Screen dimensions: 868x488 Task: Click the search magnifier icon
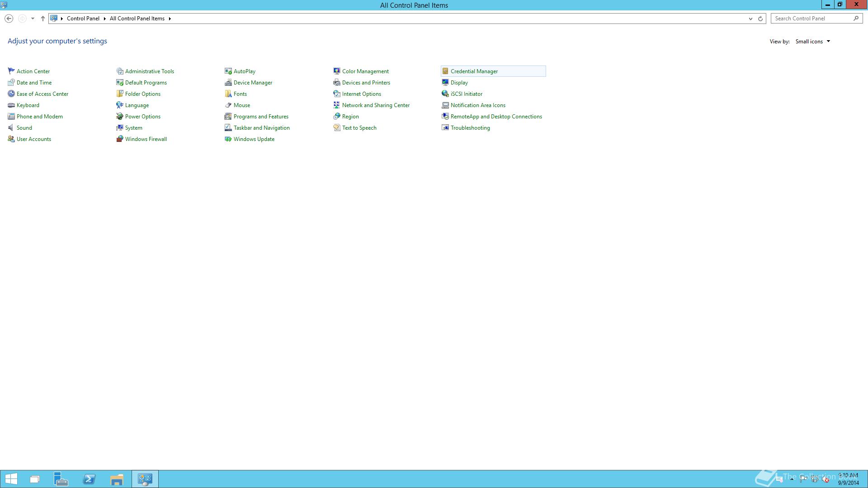(x=856, y=19)
